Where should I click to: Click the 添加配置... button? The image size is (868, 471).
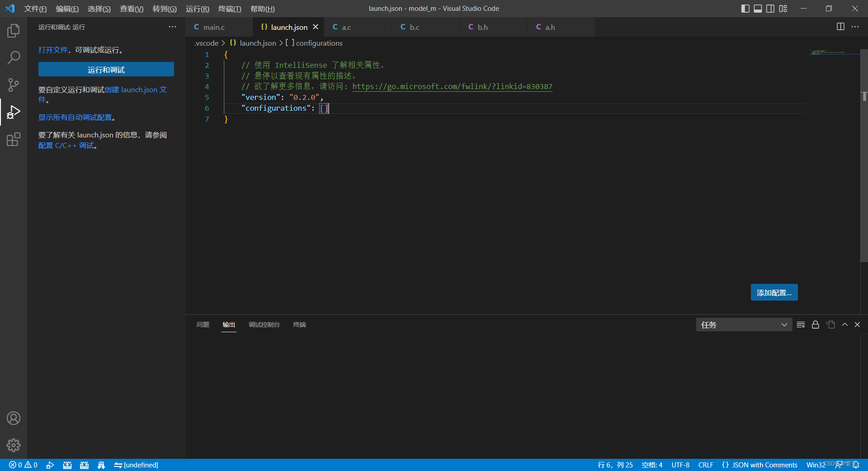[x=774, y=292]
